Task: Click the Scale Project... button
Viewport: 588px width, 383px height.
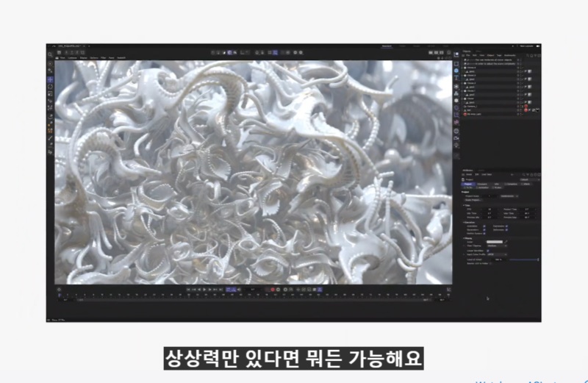Action: (473, 200)
